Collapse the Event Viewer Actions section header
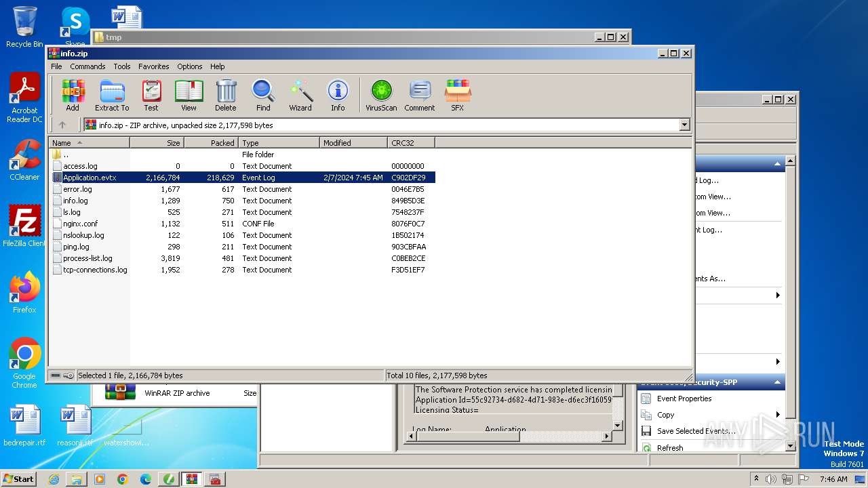 (777, 164)
